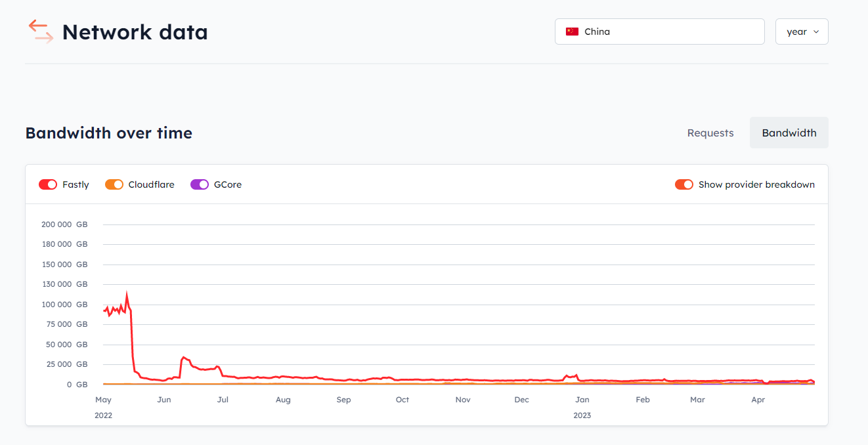The height and width of the screenshot is (445, 868).
Task: Expand the country picker to change region
Action: click(659, 31)
